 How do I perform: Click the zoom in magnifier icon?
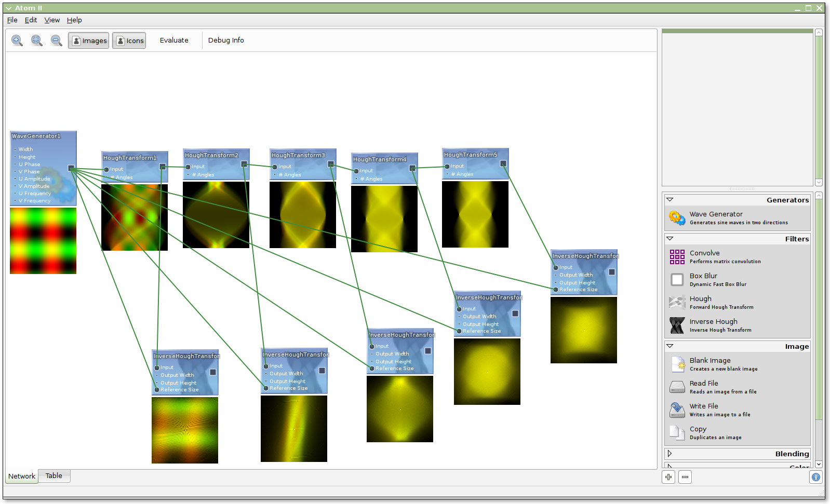[17, 40]
